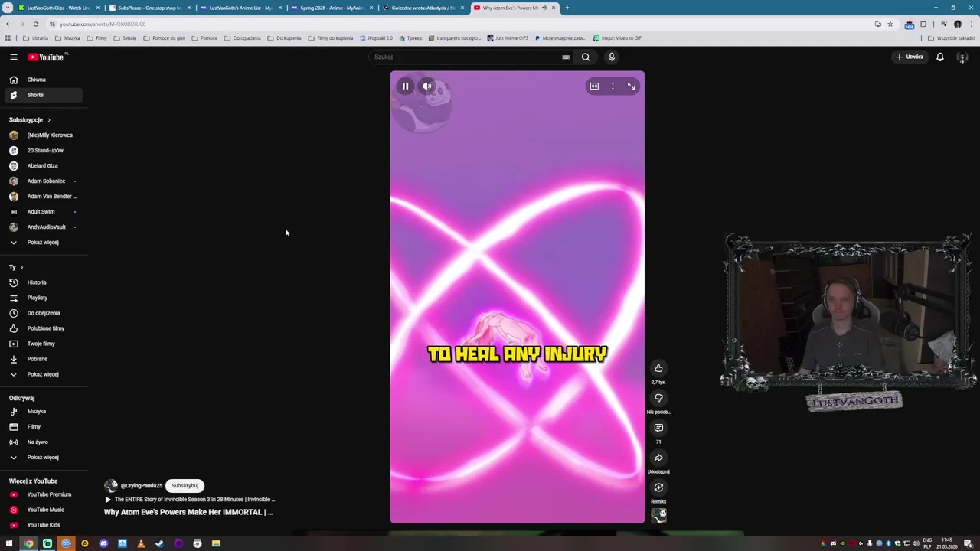Explore Na żywo live streams
The image size is (980, 551).
[43, 442]
